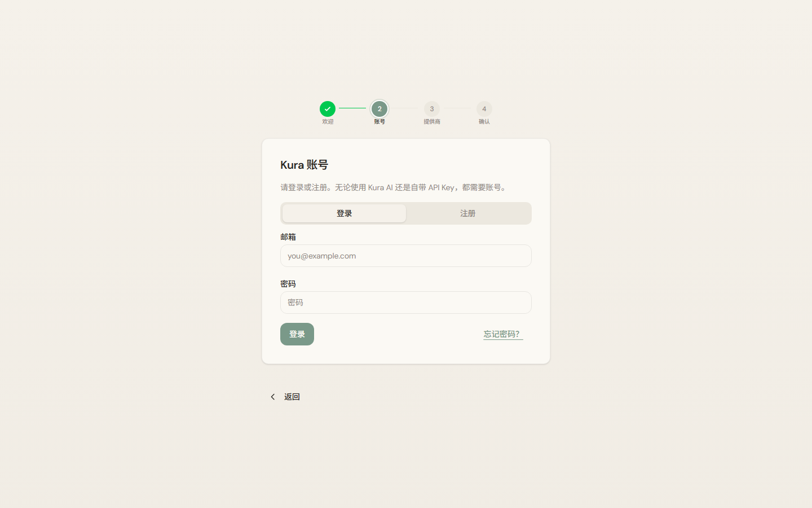Click the 欢迎 step label
The width and height of the screenshot is (812, 508).
[328, 122]
